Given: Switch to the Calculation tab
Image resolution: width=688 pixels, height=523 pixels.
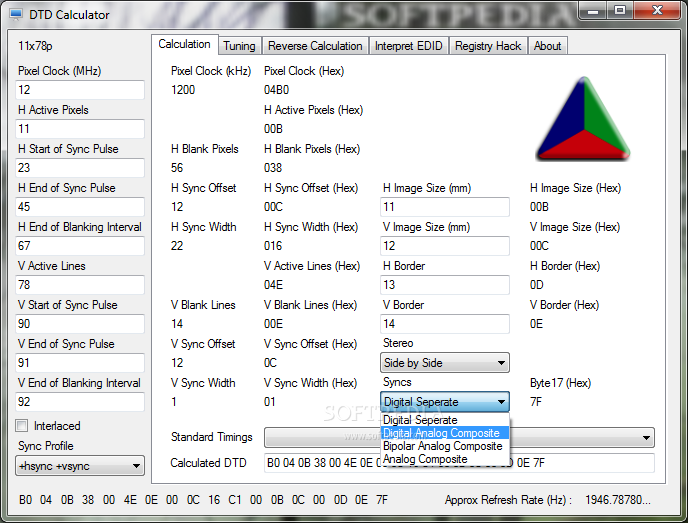Looking at the screenshot, I should tap(185, 44).
